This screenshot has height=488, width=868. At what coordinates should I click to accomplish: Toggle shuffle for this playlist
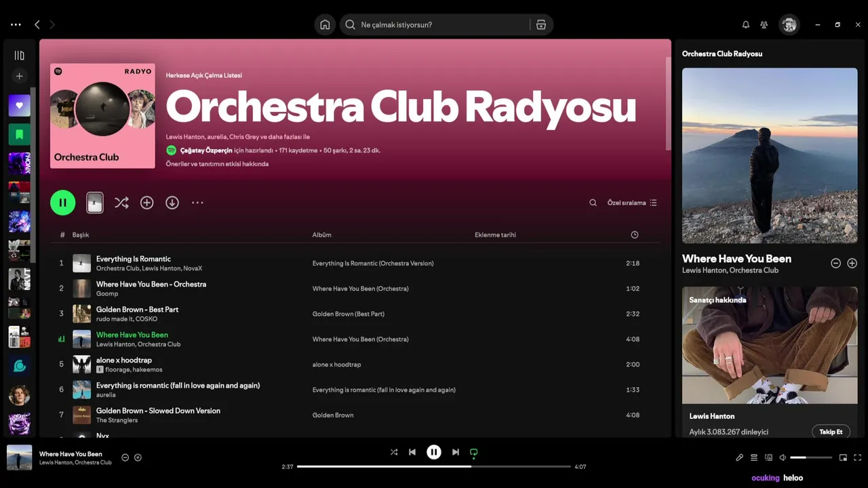[121, 203]
